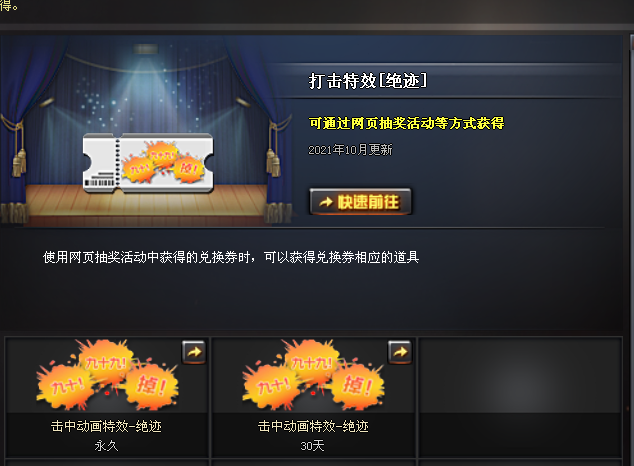This screenshot has width=634, height=466.
Task: Select the 30天 hit effect splash image
Action: click(313, 374)
